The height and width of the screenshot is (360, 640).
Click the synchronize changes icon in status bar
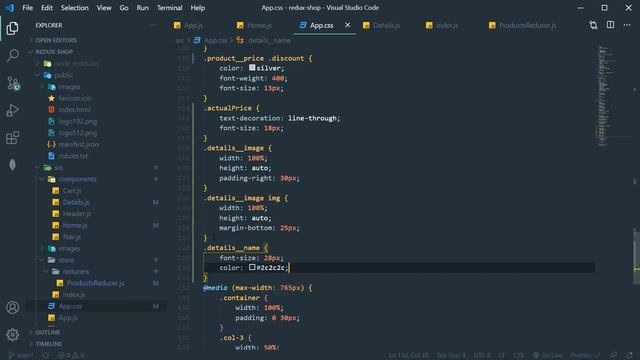(x=46, y=356)
